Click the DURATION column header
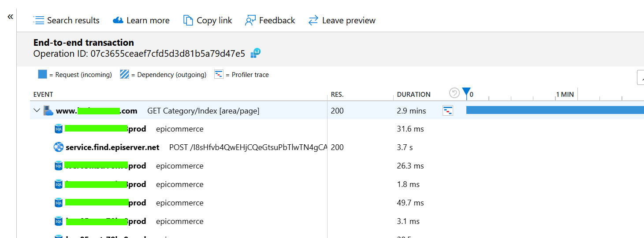644x238 pixels. click(413, 95)
